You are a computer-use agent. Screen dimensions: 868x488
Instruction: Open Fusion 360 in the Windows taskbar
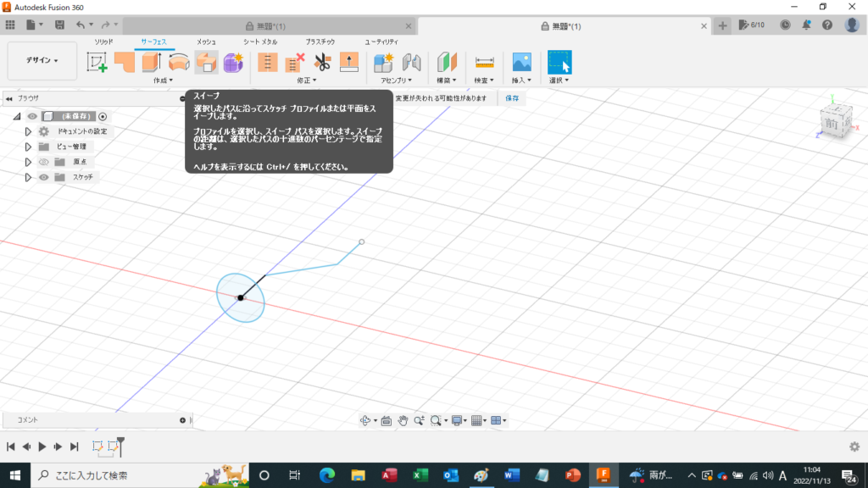(x=603, y=475)
